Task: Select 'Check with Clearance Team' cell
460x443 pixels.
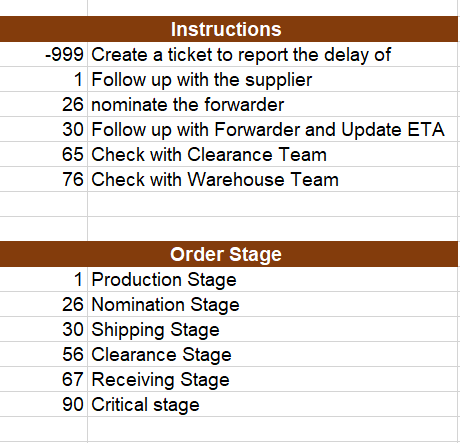Action: 273,154
